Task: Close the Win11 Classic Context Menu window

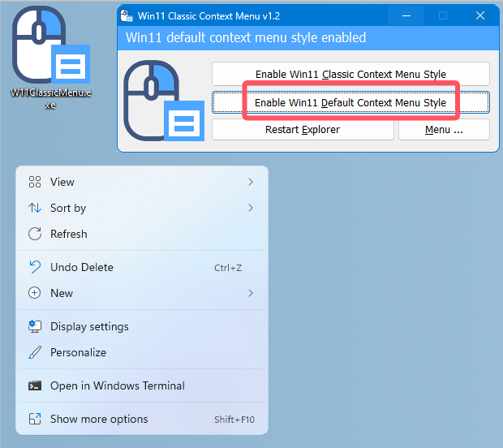Action: 480,15
